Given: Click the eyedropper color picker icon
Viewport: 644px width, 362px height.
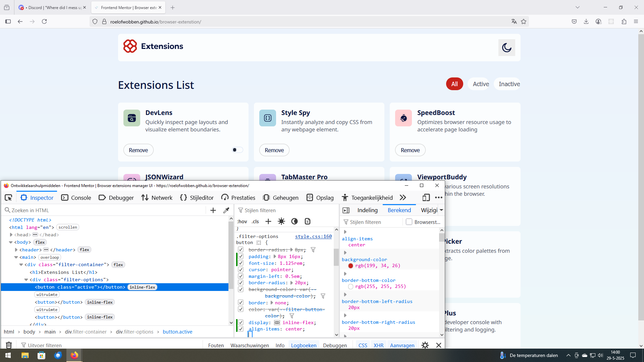Looking at the screenshot, I should point(226,210).
